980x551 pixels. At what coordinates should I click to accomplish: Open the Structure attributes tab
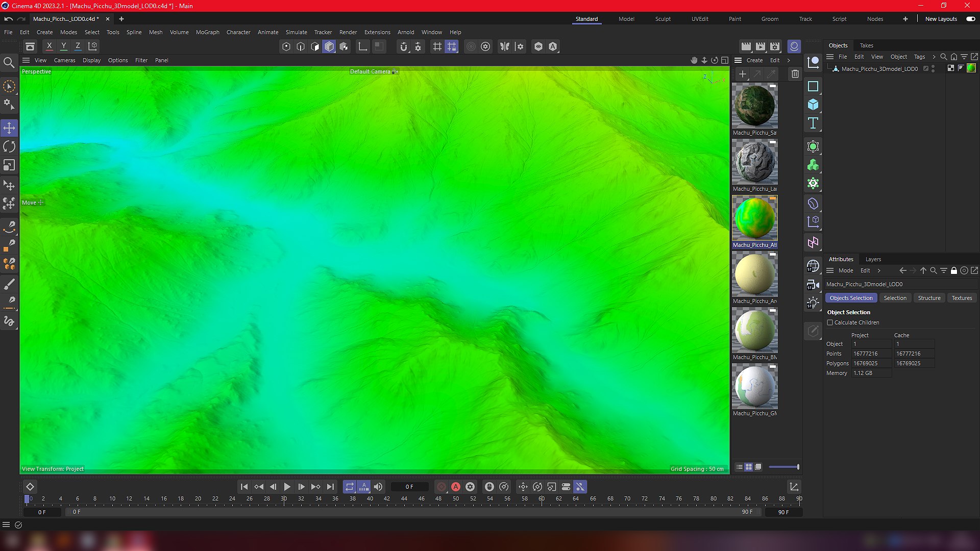click(929, 298)
